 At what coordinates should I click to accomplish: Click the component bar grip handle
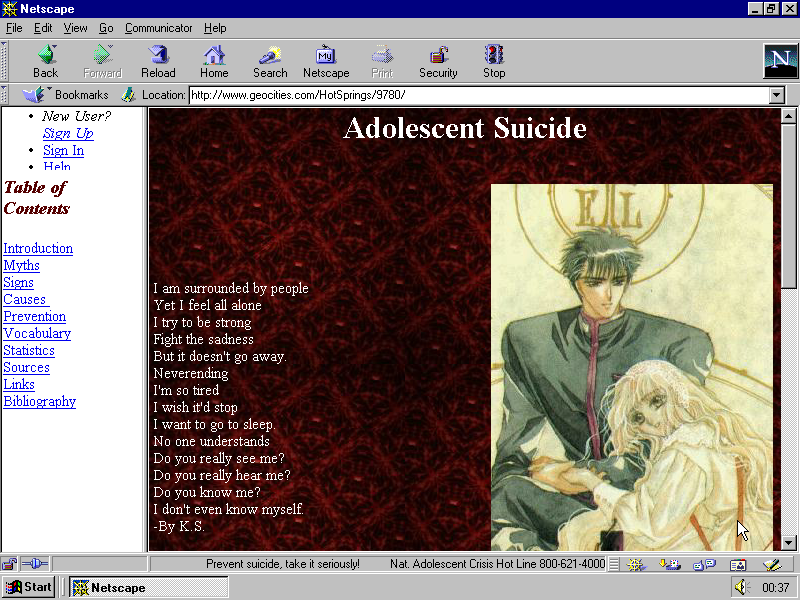tap(614, 564)
